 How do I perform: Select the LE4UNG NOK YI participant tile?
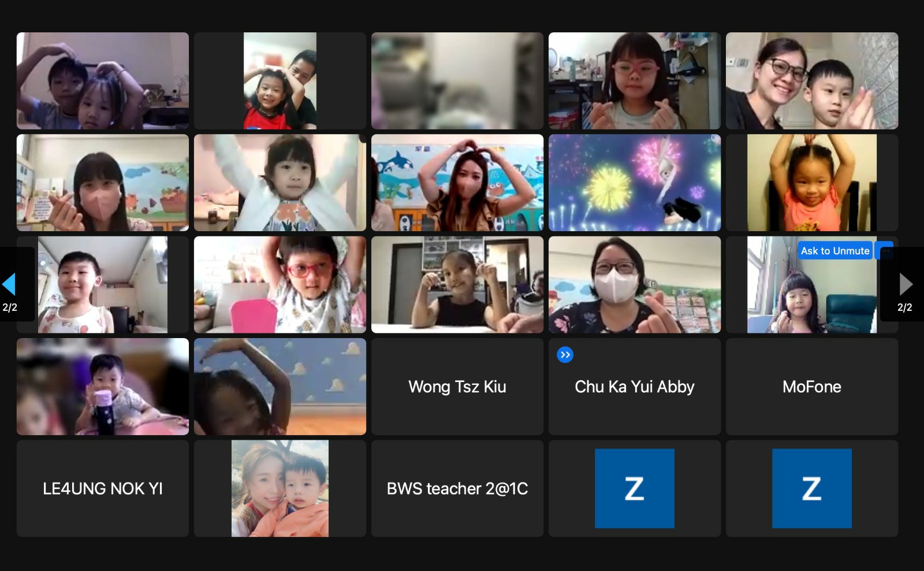[x=102, y=488]
